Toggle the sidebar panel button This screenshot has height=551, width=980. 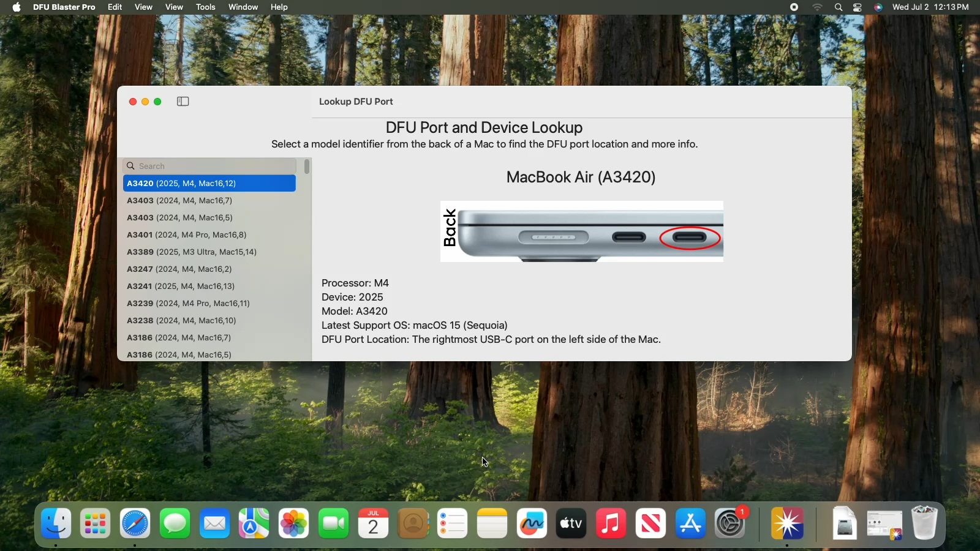pos(183,102)
